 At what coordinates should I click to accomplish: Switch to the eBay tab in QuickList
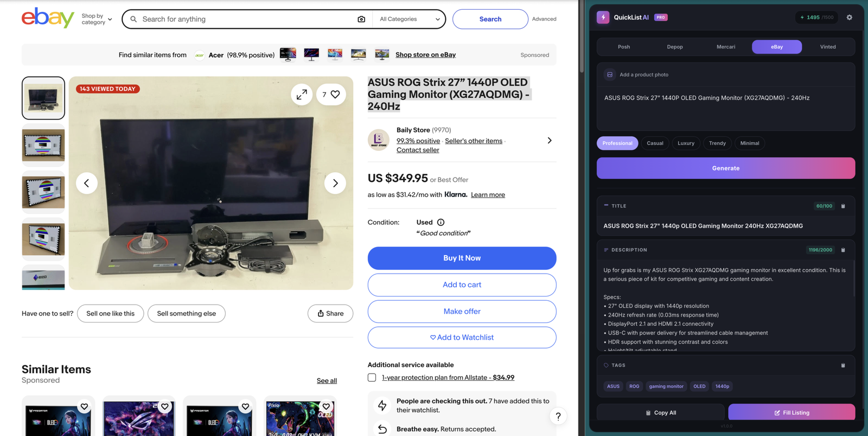777,47
